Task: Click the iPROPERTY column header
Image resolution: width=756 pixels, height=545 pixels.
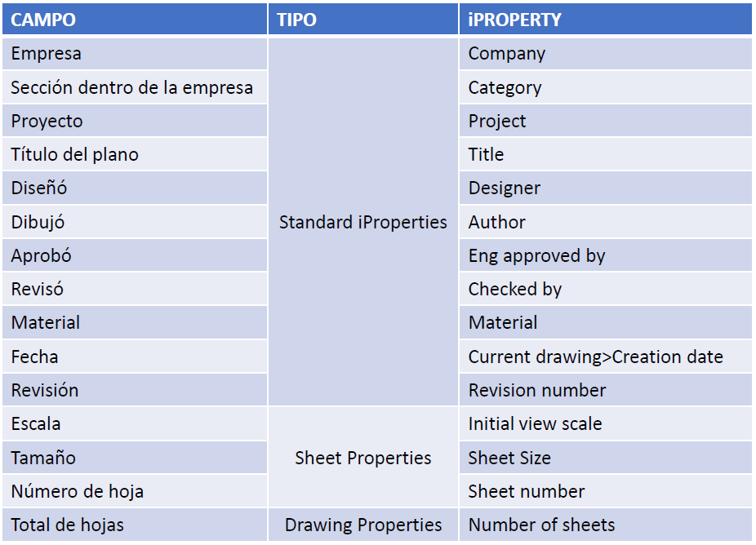Action: click(514, 20)
